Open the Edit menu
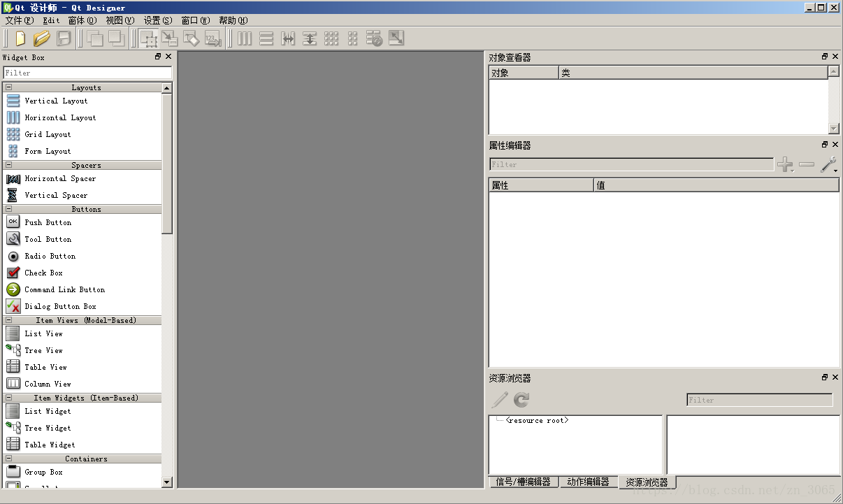Image resolution: width=843 pixels, height=504 pixels. click(x=51, y=20)
